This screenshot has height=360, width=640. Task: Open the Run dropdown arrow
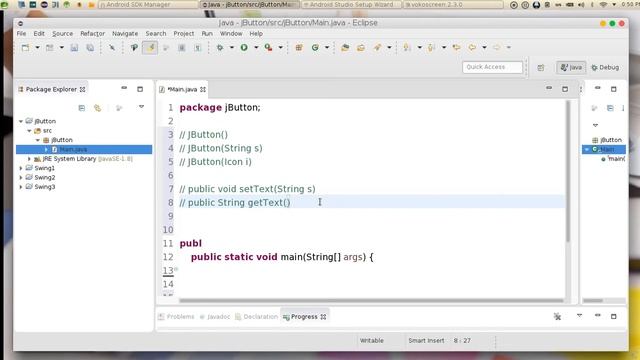pyautogui.click(x=256, y=48)
